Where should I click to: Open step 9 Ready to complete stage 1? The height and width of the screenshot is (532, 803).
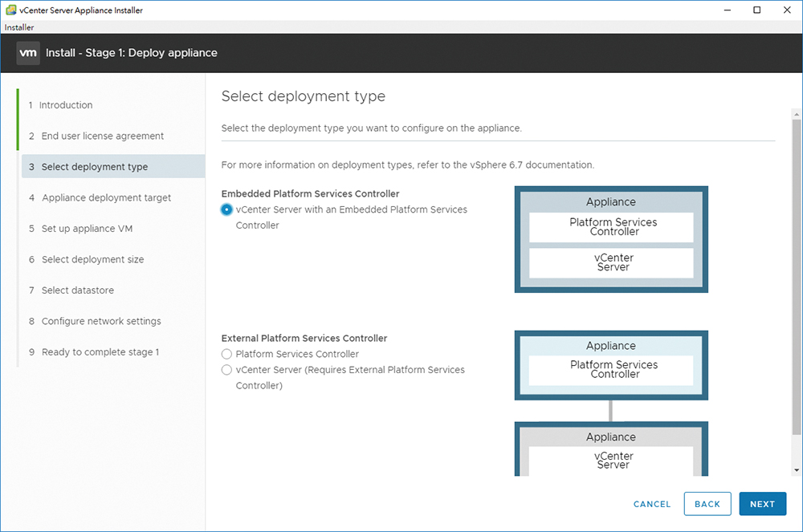(x=94, y=352)
